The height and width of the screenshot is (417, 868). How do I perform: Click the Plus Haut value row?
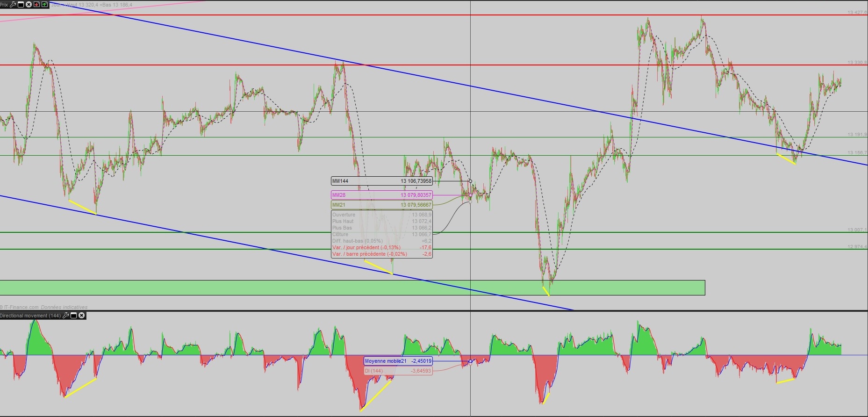(x=381, y=221)
